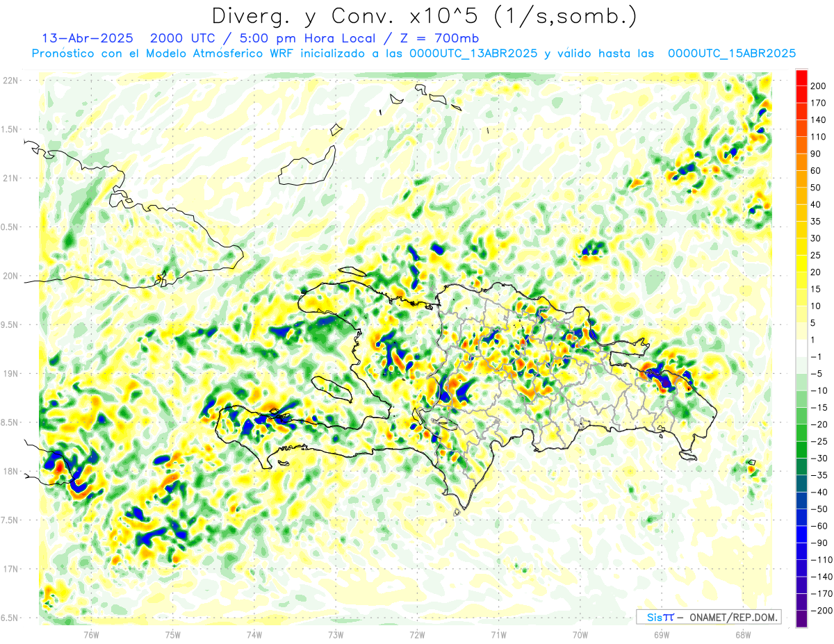This screenshot has height=644, width=834.
Task: Click the "Z = 700mb" level text
Action: tap(439, 38)
